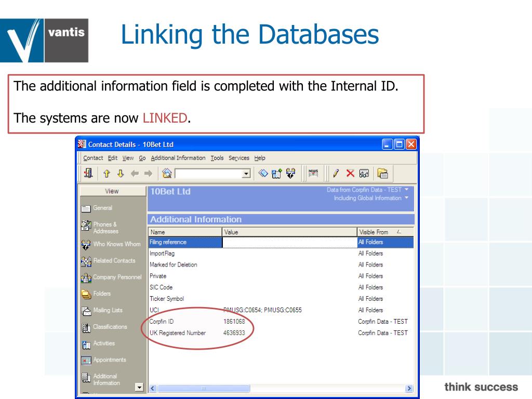Click the Filing reference value input field
This screenshot has height=399, width=532.
coord(290,242)
